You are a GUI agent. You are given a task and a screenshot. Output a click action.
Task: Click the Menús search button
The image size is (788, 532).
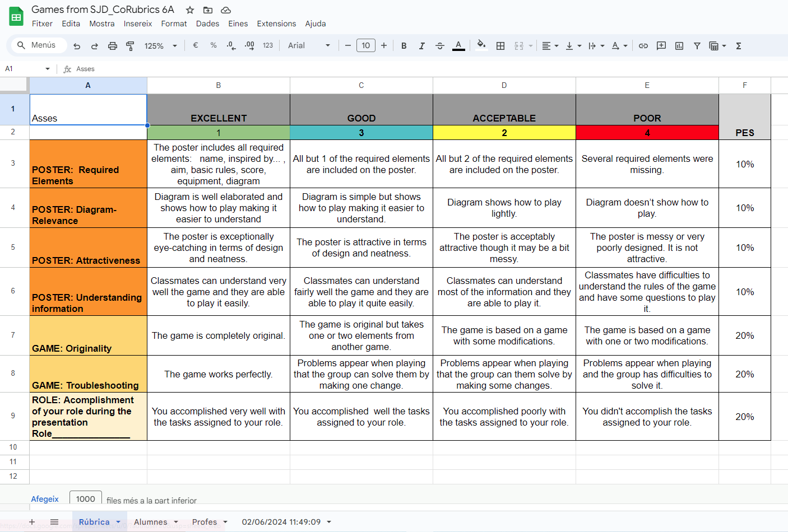[x=37, y=45]
